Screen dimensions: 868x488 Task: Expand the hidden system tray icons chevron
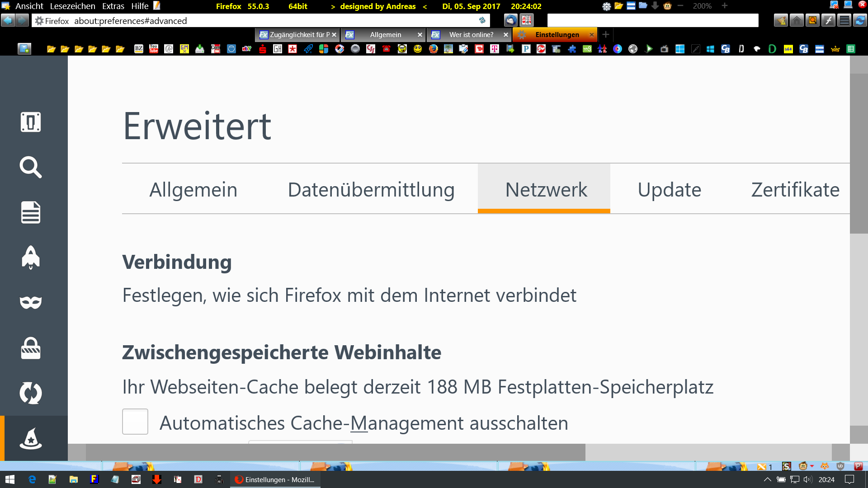(x=767, y=479)
